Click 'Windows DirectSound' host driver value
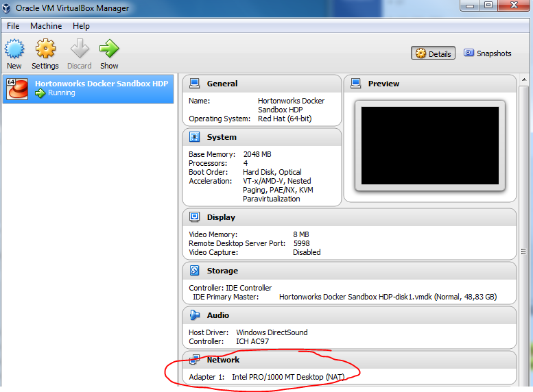533x392 pixels. [x=272, y=332]
